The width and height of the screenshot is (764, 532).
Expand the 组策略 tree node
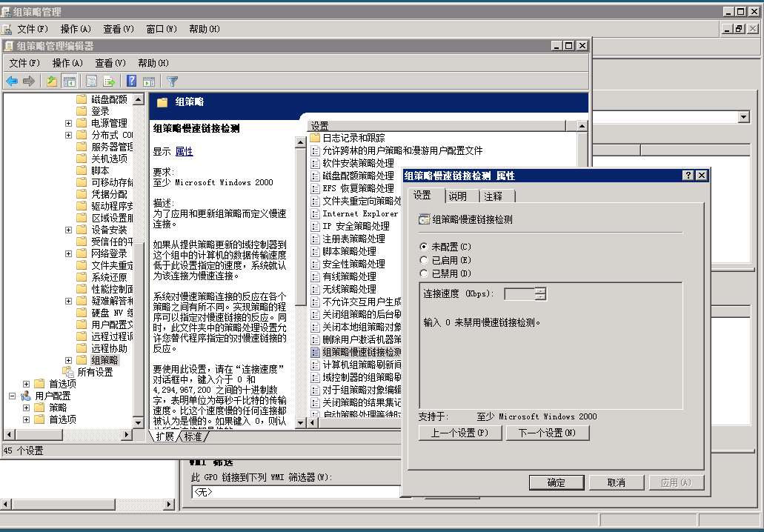click(x=69, y=361)
